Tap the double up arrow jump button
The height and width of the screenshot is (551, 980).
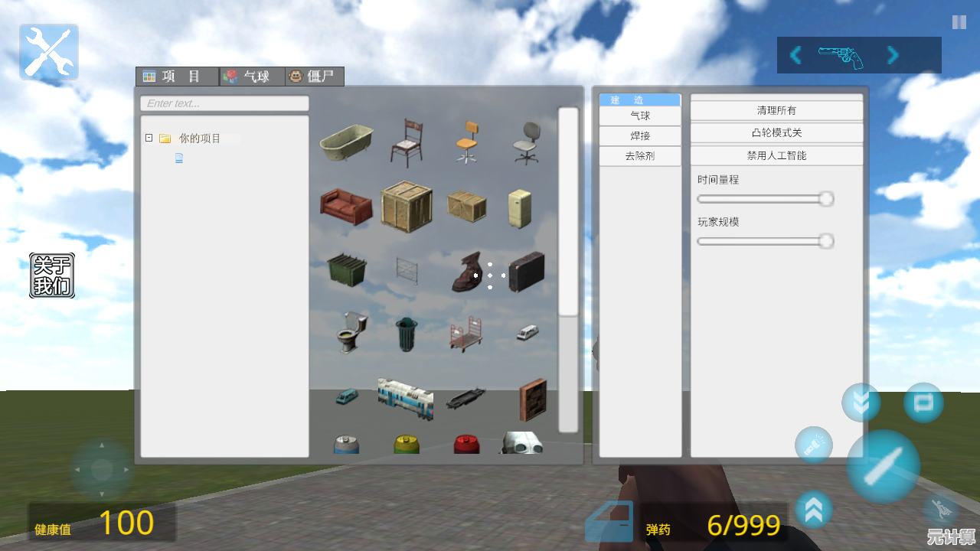(x=814, y=510)
